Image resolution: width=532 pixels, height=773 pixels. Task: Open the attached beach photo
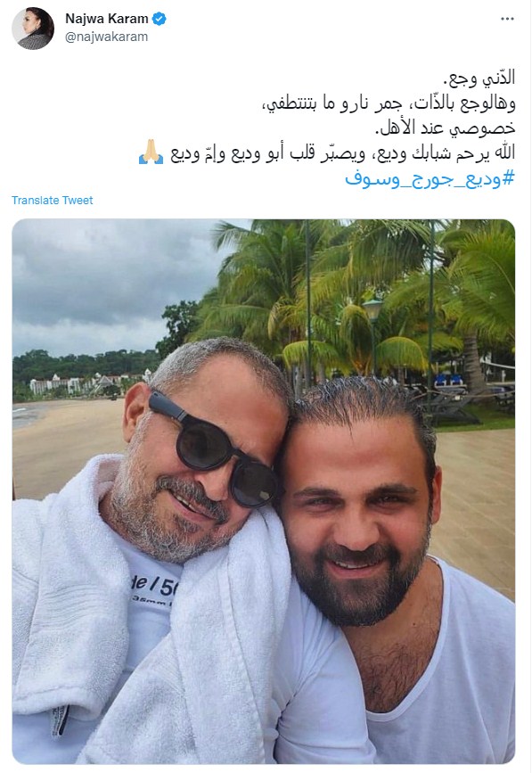pos(264,491)
